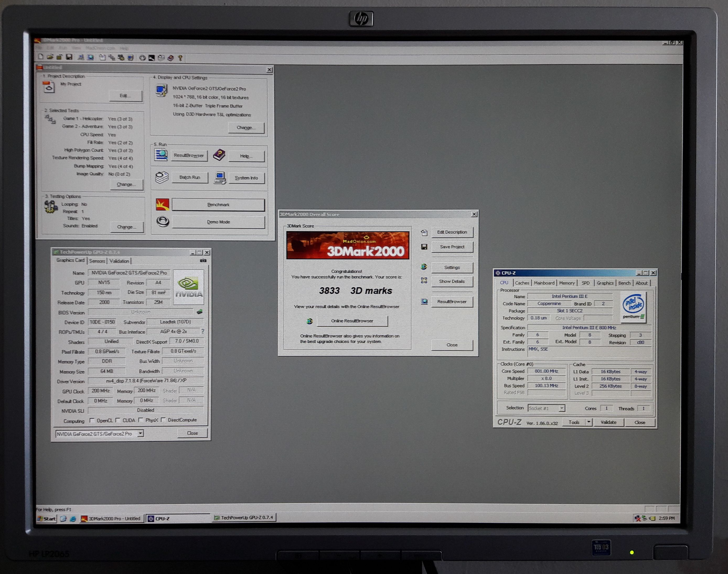Click the Online ResultBrowser button

[x=352, y=321]
